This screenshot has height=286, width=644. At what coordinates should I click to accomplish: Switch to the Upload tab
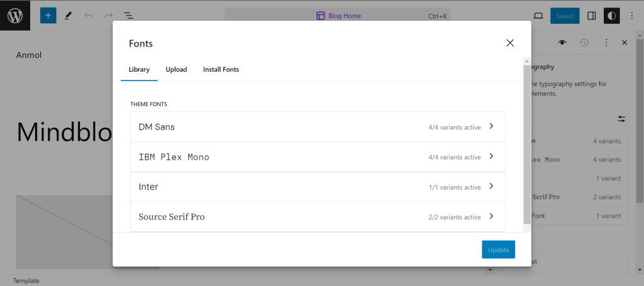point(176,69)
